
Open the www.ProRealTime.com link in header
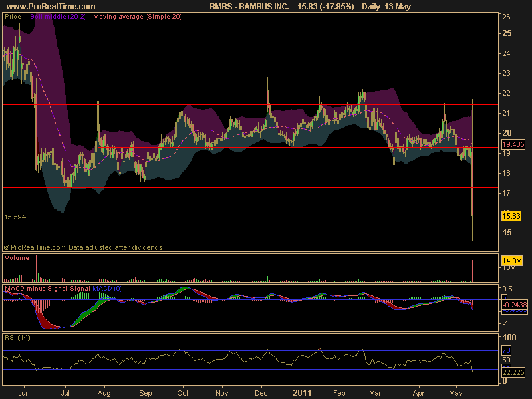coord(51,7)
